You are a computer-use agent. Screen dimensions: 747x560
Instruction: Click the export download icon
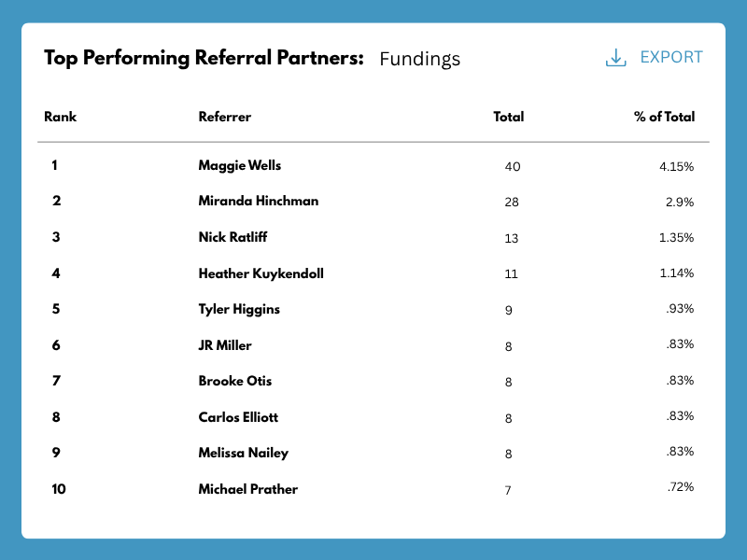pyautogui.click(x=615, y=58)
